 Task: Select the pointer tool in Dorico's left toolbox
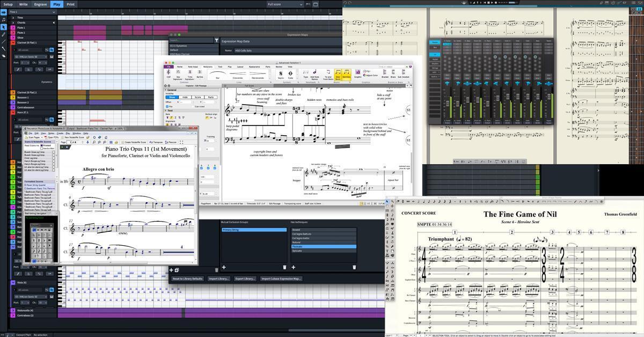[x=4, y=27]
